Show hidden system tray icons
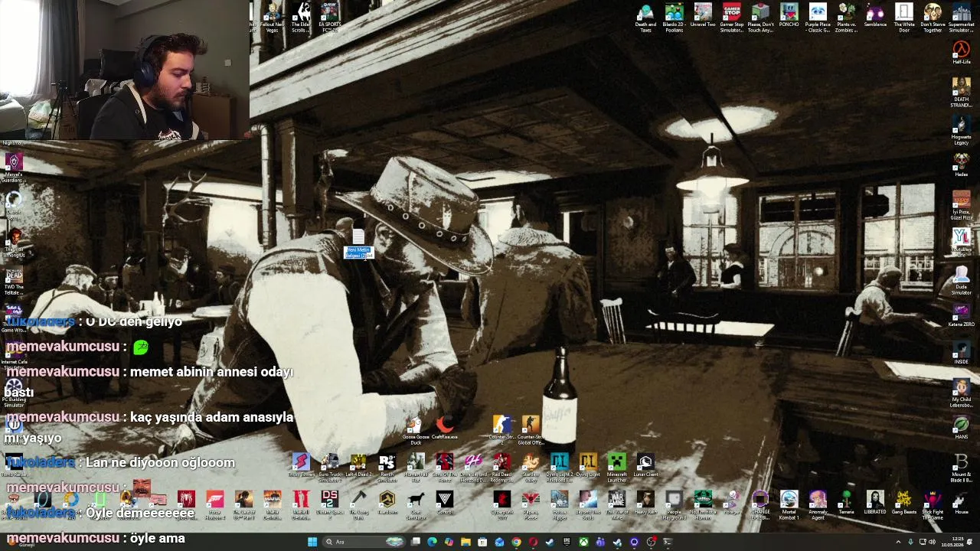The width and height of the screenshot is (980, 551). tap(899, 543)
